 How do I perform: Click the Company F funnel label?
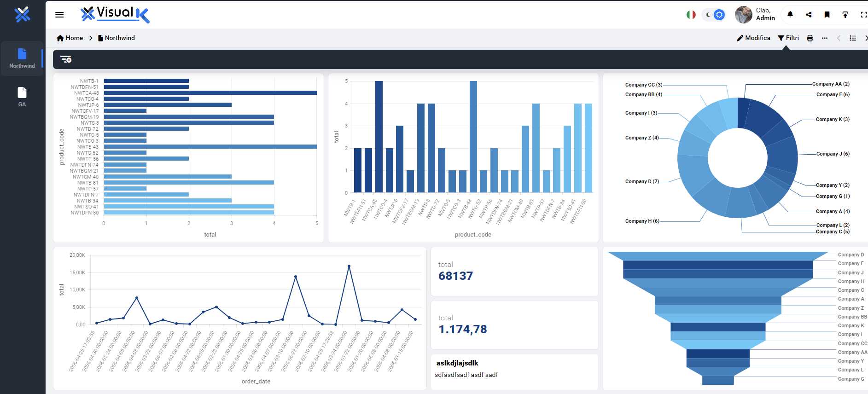(851, 263)
